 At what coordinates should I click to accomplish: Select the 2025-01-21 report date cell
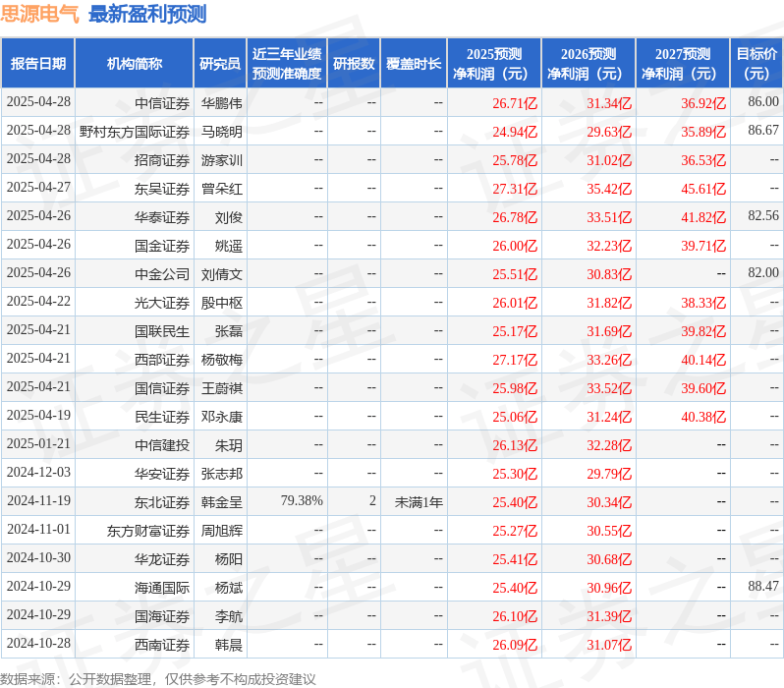click(38, 444)
